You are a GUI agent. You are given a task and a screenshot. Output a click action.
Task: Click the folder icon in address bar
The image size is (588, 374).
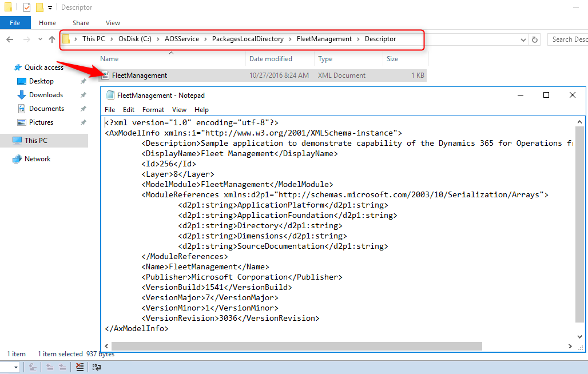[x=66, y=39]
